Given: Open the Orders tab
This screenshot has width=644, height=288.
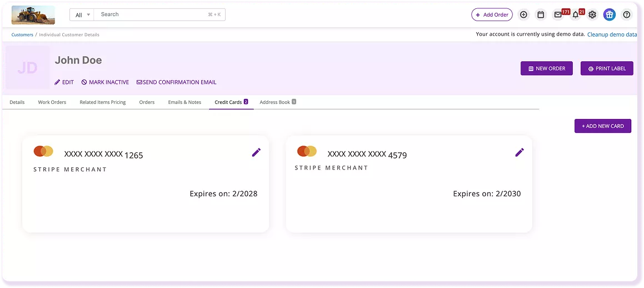Looking at the screenshot, I should [147, 102].
